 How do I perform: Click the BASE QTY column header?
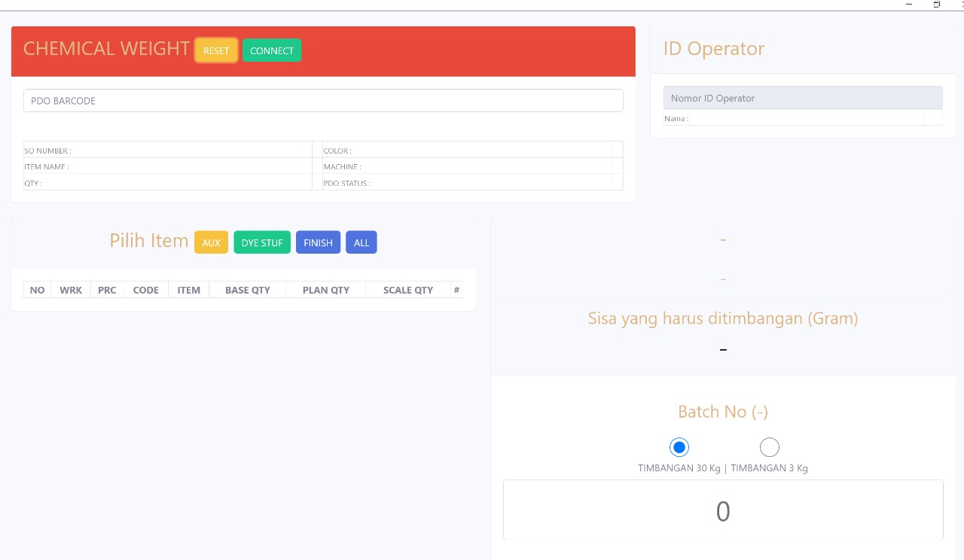[248, 290]
